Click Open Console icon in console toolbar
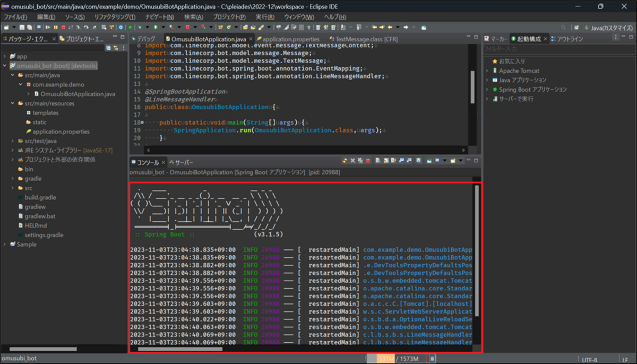The image size is (637, 364). (x=453, y=160)
